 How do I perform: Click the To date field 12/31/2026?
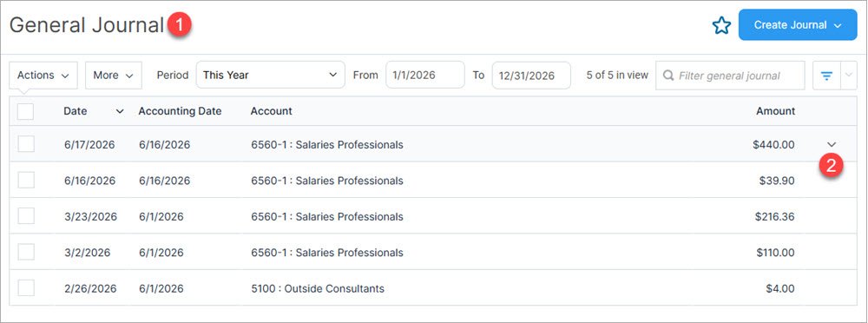pos(531,75)
